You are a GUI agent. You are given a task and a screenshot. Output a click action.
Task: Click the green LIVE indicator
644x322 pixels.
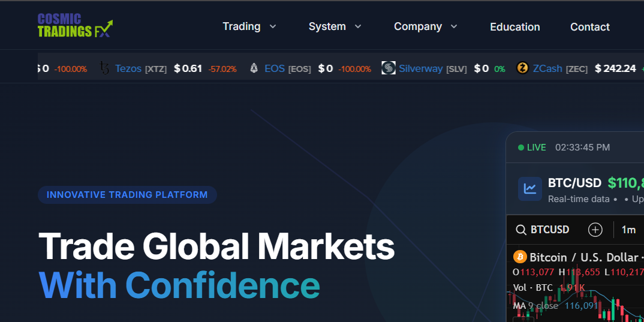[532, 148]
